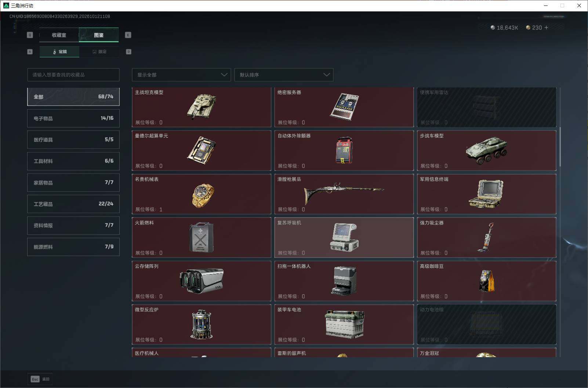Select the 步战车模型 armored vehicle icon
This screenshot has height=388, width=588.
tap(487, 150)
